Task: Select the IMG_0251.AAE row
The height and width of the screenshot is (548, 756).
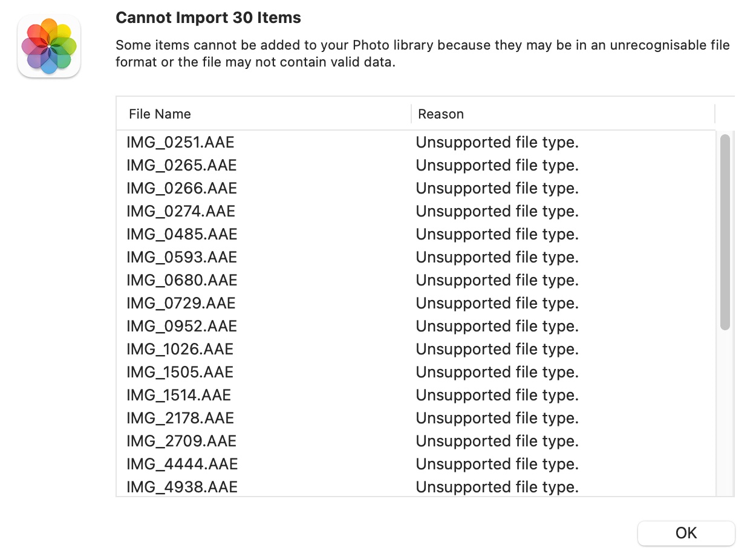Action: click(180, 143)
